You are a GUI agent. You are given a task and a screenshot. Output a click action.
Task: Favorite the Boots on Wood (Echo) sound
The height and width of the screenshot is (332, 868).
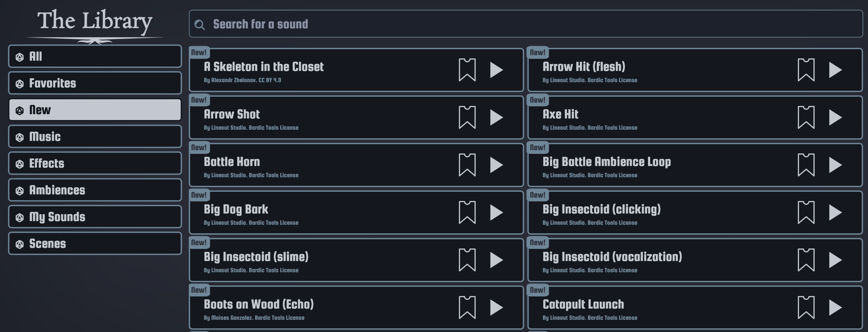pos(467,307)
